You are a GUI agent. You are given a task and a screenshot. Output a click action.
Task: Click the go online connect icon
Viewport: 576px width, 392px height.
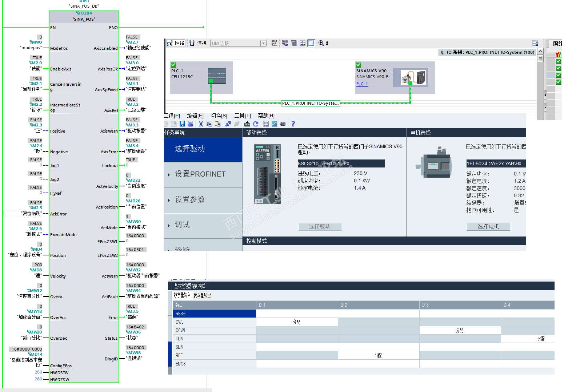pos(228,124)
